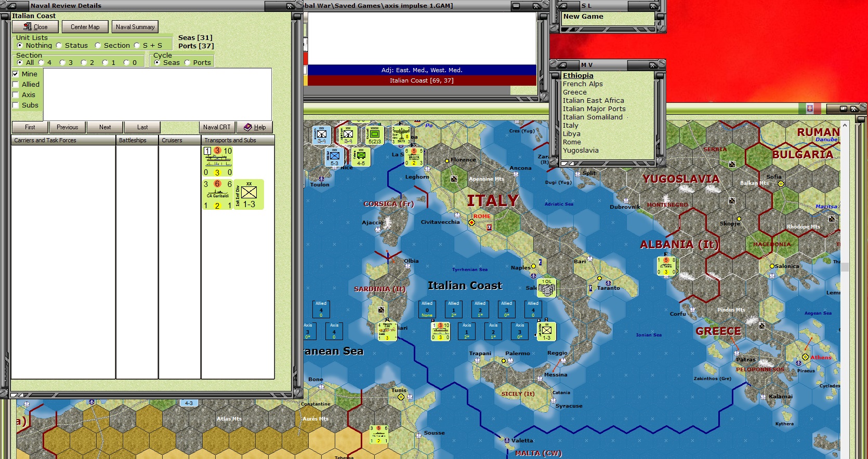Select the Nothing unit list option
The width and height of the screenshot is (868, 459).
point(20,46)
